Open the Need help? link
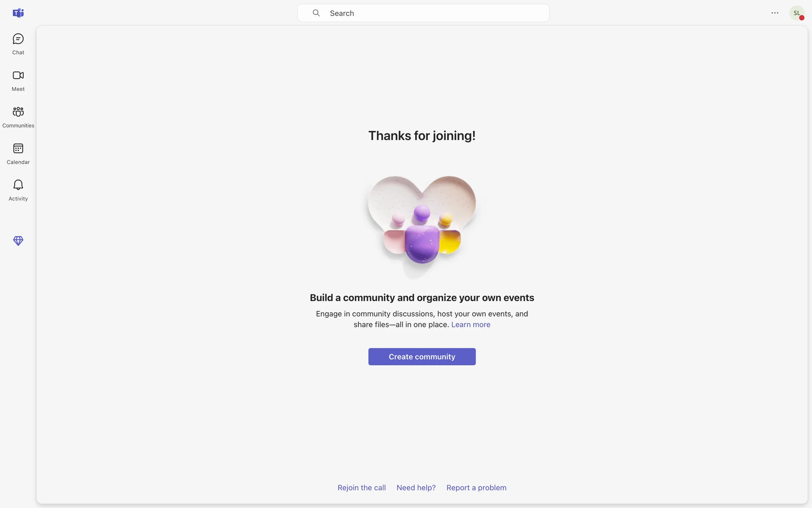Image resolution: width=812 pixels, height=508 pixels. click(x=416, y=488)
